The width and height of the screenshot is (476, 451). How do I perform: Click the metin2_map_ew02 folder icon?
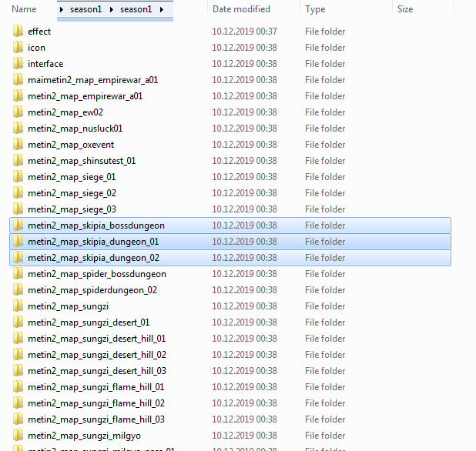pyautogui.click(x=18, y=112)
